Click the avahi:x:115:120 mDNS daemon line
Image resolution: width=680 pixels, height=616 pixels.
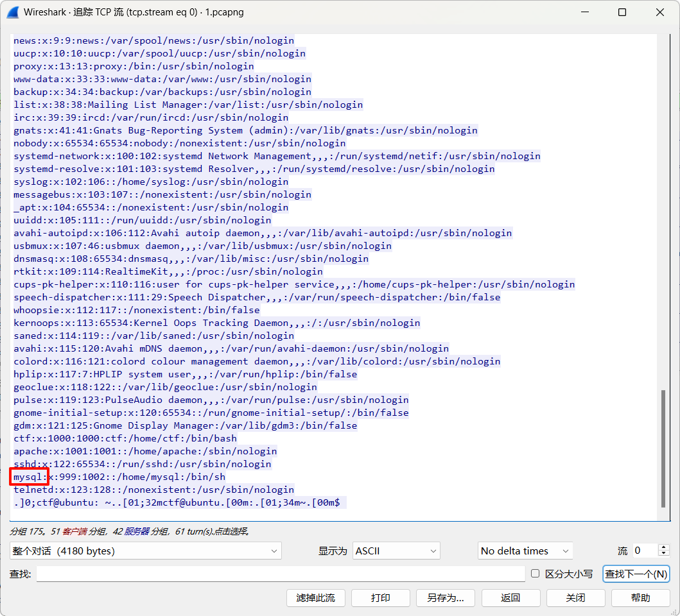point(231,348)
